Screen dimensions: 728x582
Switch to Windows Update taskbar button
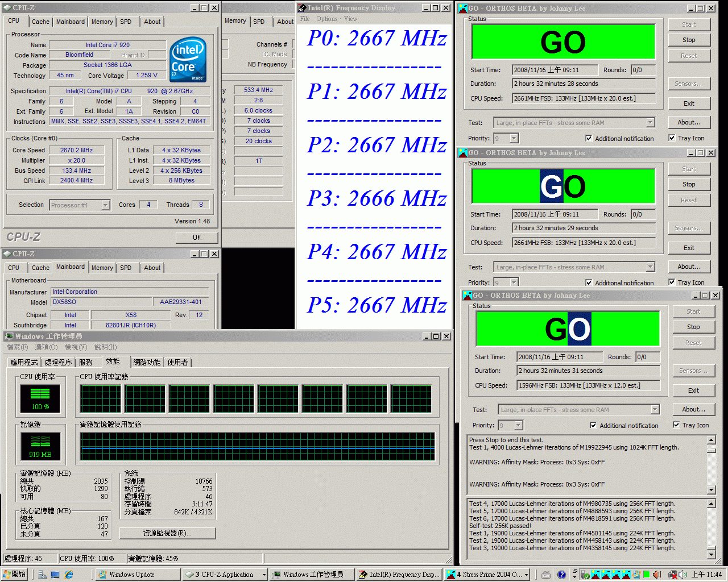138,575
